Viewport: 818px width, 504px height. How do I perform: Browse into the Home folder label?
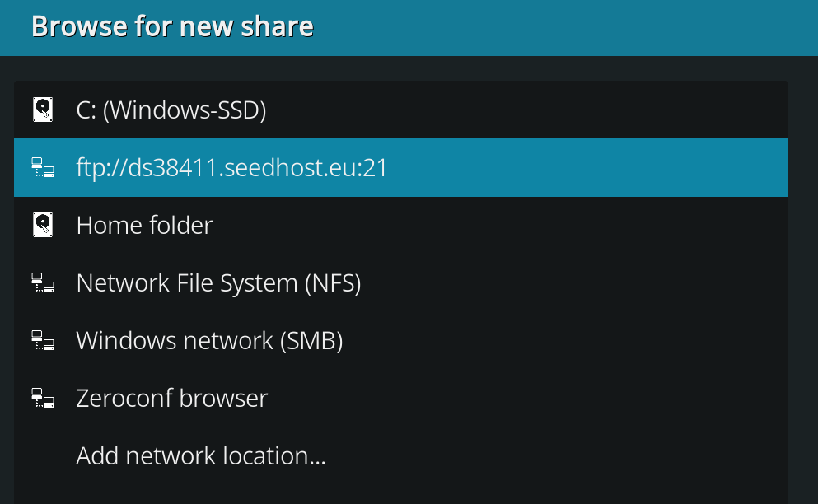coord(144,226)
